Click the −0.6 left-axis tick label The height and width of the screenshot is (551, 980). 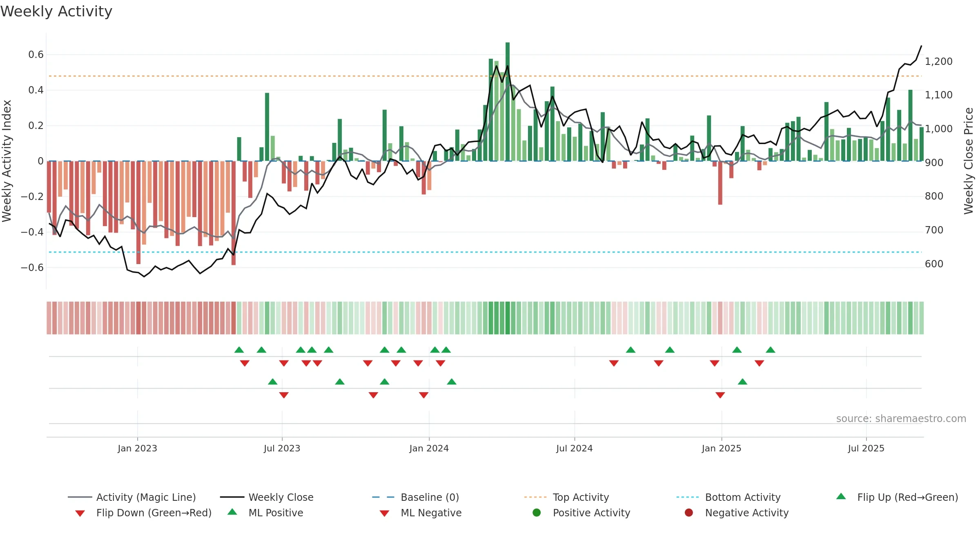tap(32, 267)
